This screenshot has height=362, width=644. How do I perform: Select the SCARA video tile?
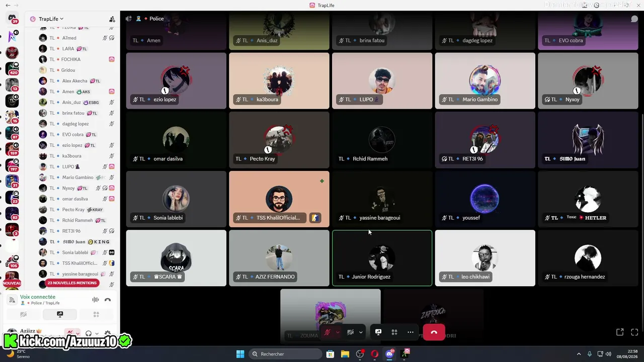(x=176, y=258)
